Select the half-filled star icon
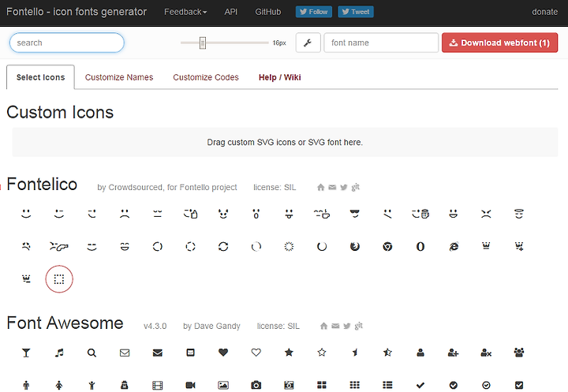Viewport: 568px width, 392px height. click(x=387, y=352)
